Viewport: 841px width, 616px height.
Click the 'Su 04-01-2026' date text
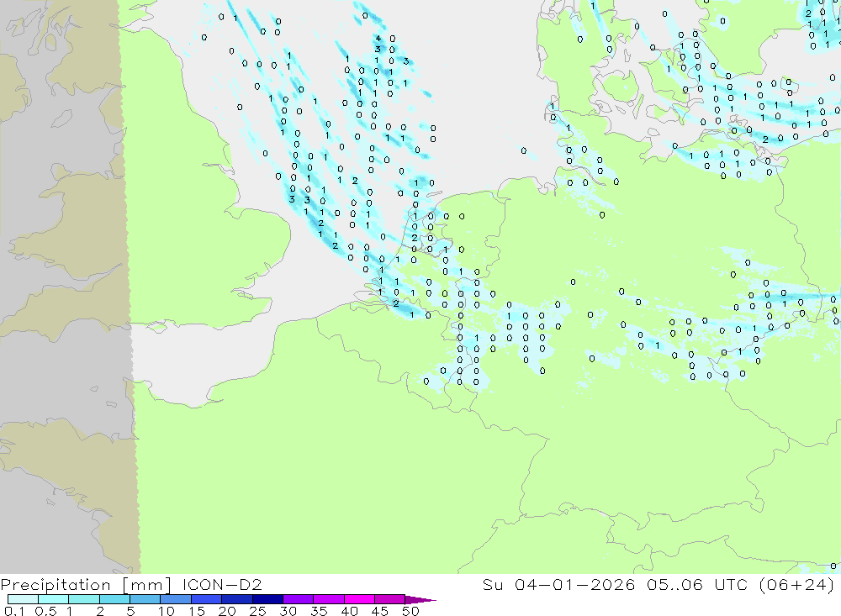pos(558,584)
